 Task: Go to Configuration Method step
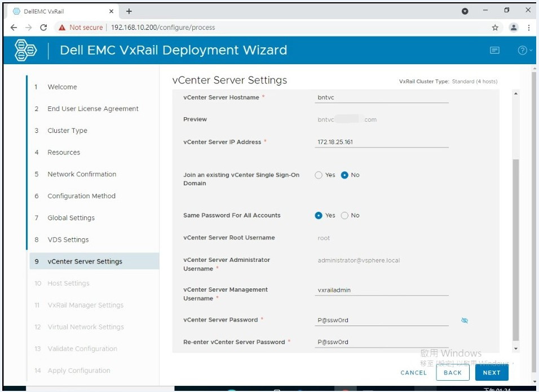click(x=81, y=196)
